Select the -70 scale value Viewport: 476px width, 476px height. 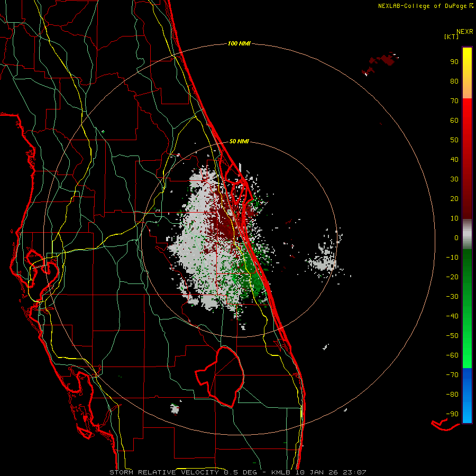(452, 375)
